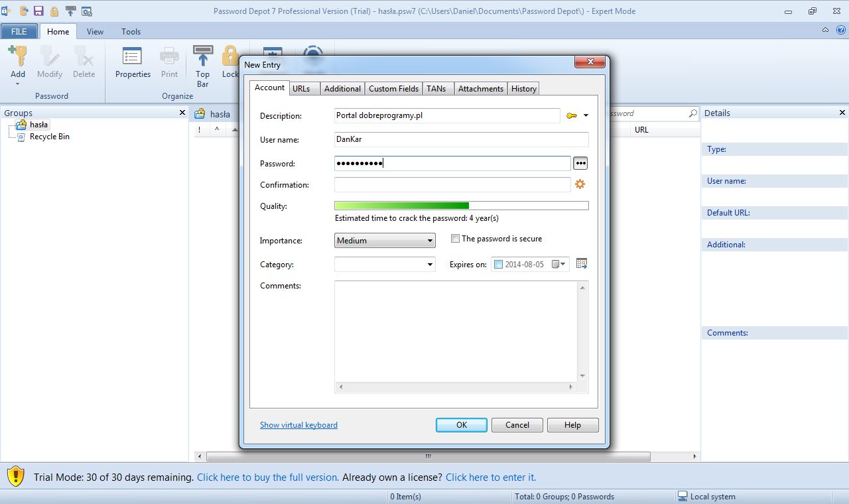Click the hasła folder icon in list header
Screen dimensions: 849x504
click(200, 113)
